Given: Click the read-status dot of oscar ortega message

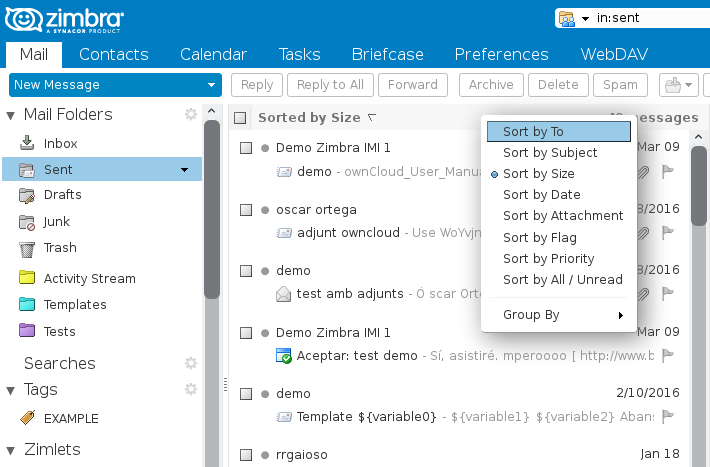Looking at the screenshot, I should [265, 210].
